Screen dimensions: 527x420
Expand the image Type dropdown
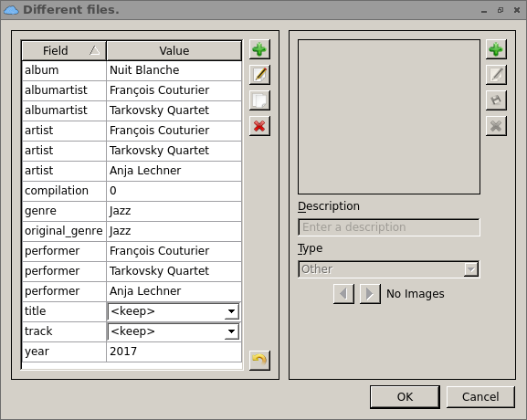(471, 269)
